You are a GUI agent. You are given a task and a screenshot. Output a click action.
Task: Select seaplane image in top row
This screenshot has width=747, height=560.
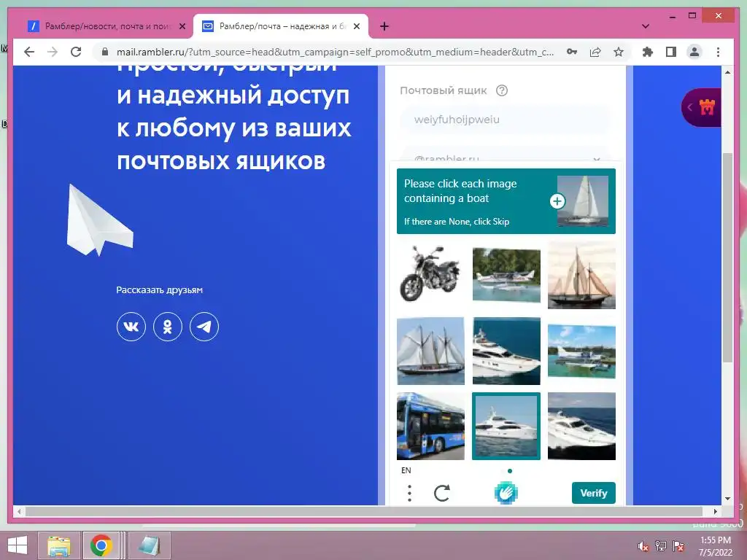click(506, 275)
